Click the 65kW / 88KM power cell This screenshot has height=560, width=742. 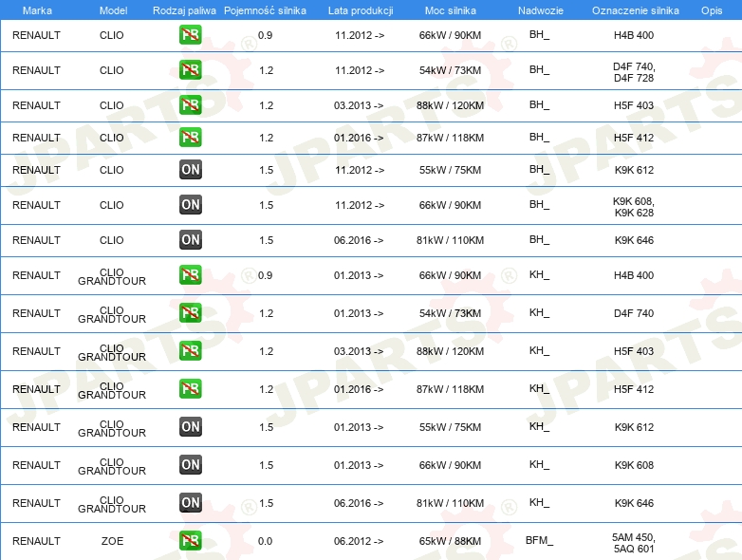tap(450, 541)
